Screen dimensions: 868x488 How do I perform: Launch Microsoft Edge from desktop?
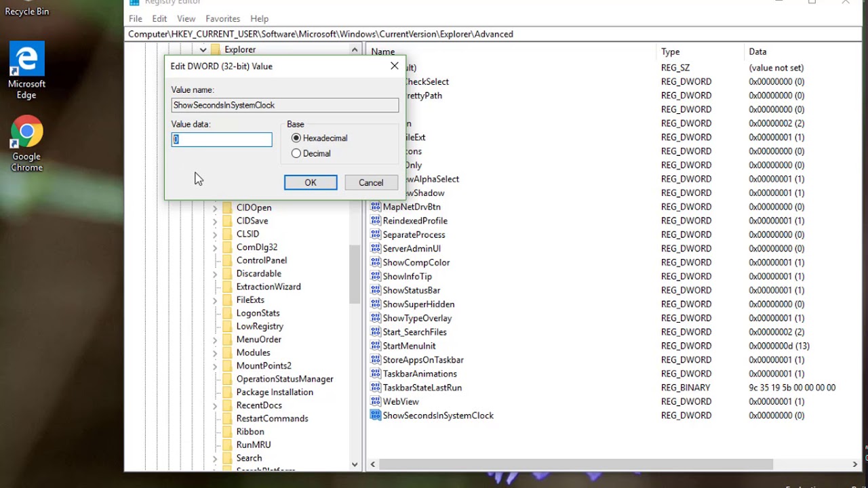pos(26,70)
